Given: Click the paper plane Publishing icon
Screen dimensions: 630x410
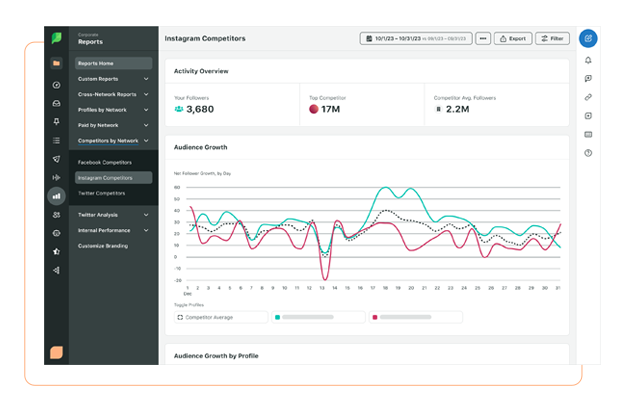Looking at the screenshot, I should (57, 159).
